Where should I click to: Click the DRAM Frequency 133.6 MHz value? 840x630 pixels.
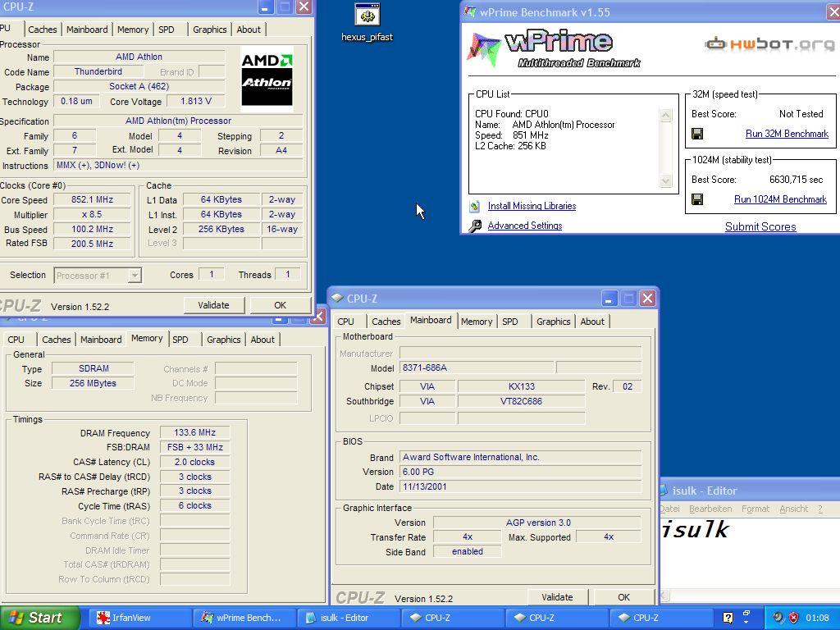pos(194,433)
